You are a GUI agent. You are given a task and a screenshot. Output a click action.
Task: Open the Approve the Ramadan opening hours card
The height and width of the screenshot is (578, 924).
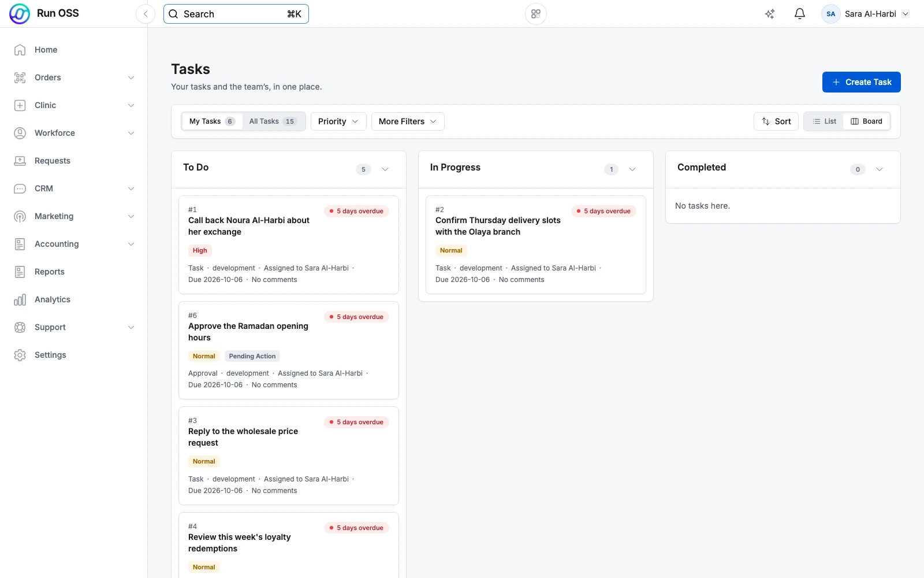[289, 350]
